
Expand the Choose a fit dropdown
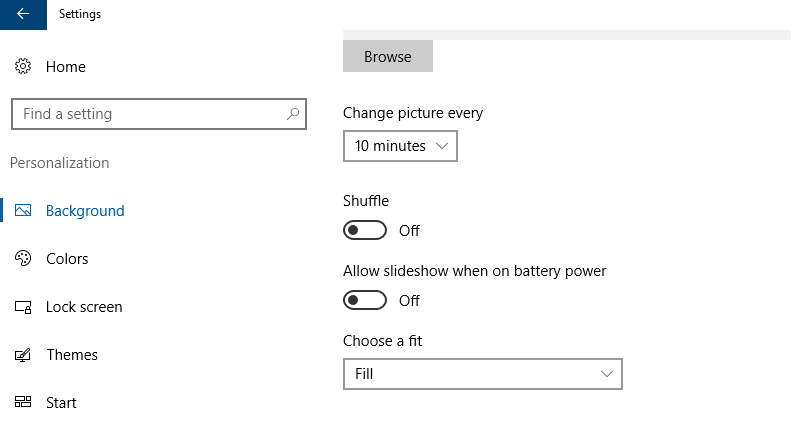[x=483, y=374]
